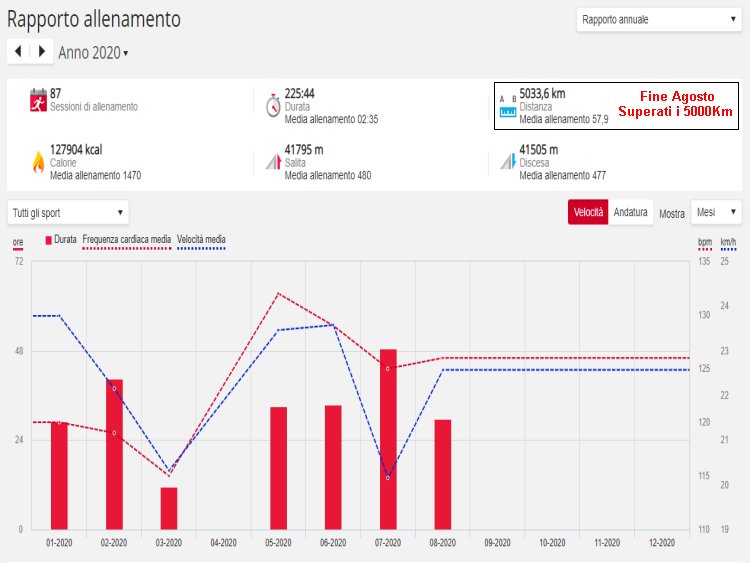The image size is (750, 563).
Task: Click the 'Media allenamento 1470' text
Action: pyautogui.click(x=95, y=176)
